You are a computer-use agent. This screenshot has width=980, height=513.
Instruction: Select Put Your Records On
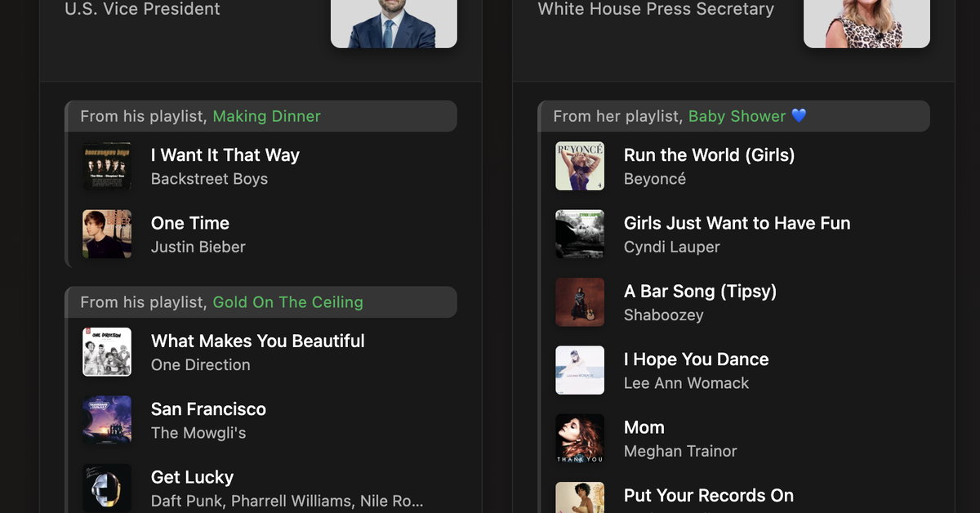[709, 495]
